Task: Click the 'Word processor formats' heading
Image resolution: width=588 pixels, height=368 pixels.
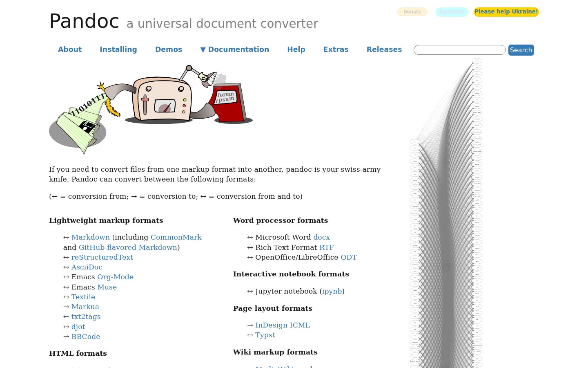Action: (281, 220)
